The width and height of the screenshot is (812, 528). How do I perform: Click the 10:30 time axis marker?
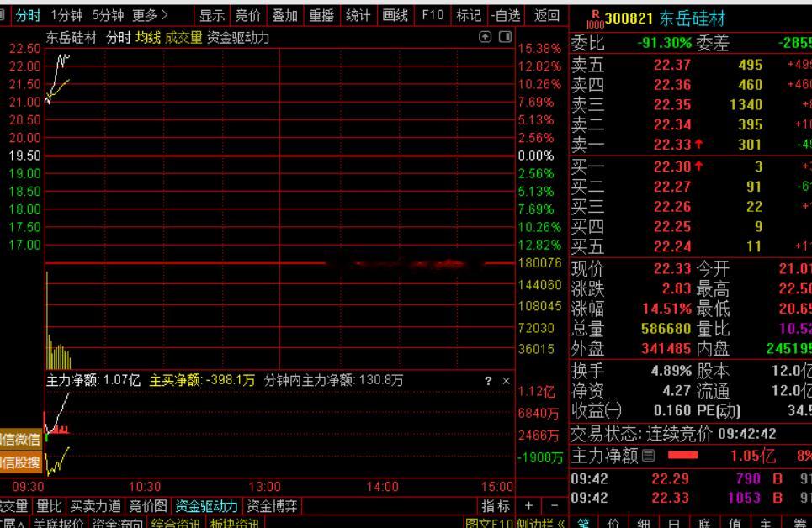145,487
